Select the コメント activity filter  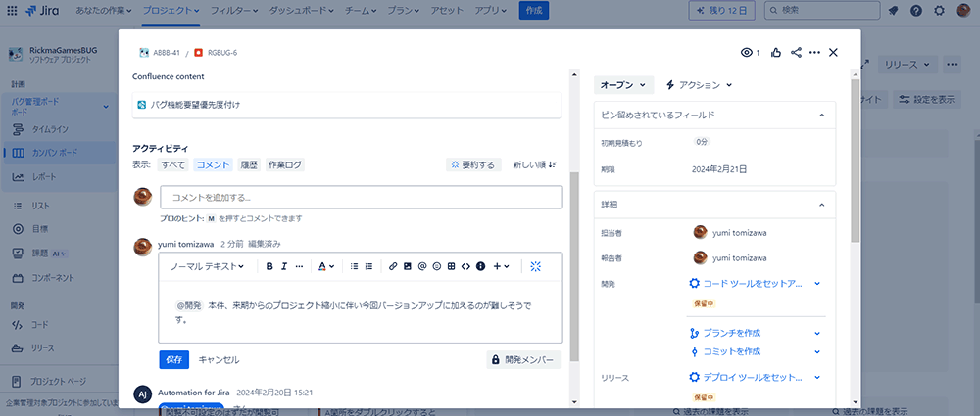213,164
